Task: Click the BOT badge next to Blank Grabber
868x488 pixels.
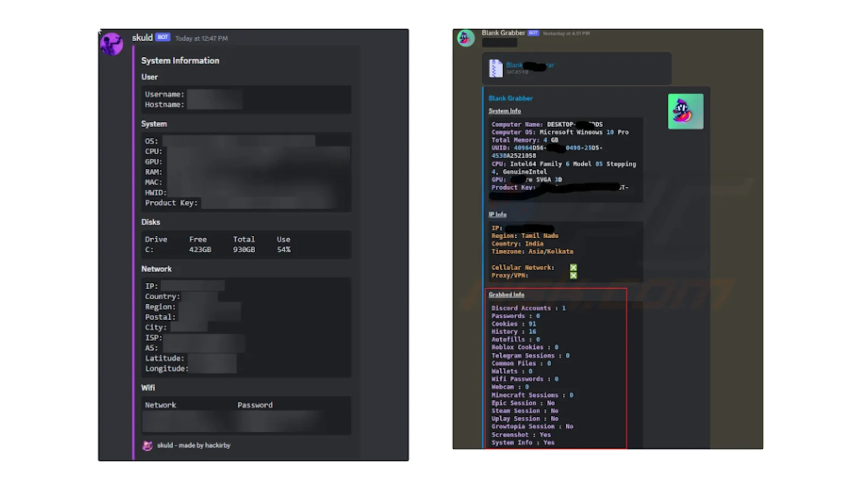Action: pyautogui.click(x=533, y=33)
